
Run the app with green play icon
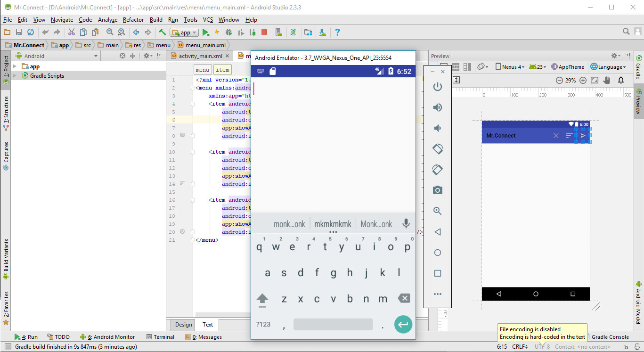tap(205, 32)
